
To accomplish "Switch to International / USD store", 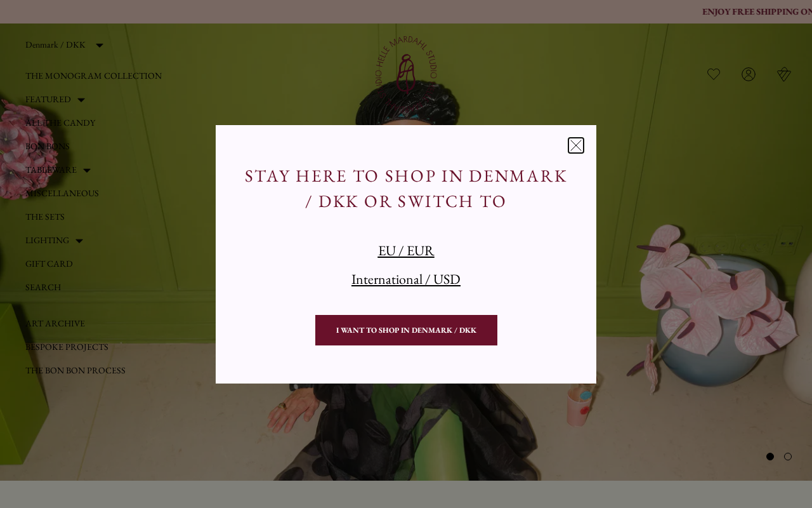I will (x=406, y=279).
